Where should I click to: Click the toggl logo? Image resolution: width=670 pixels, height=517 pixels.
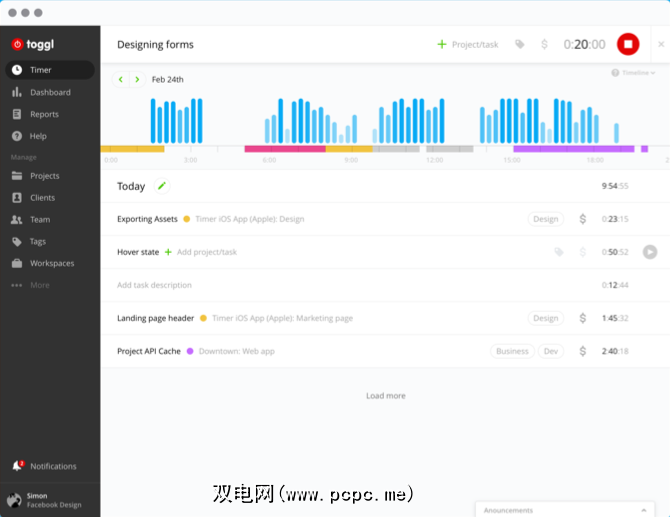33,44
